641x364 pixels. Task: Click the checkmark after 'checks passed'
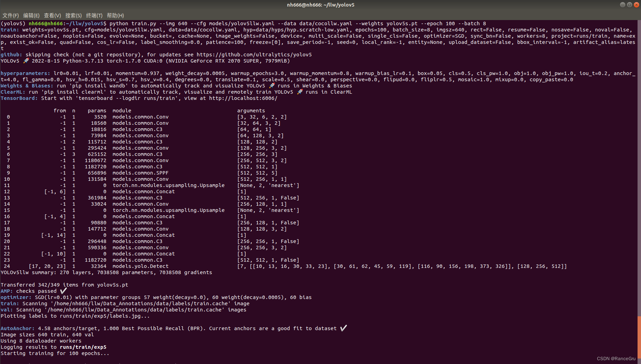pyautogui.click(x=63, y=291)
